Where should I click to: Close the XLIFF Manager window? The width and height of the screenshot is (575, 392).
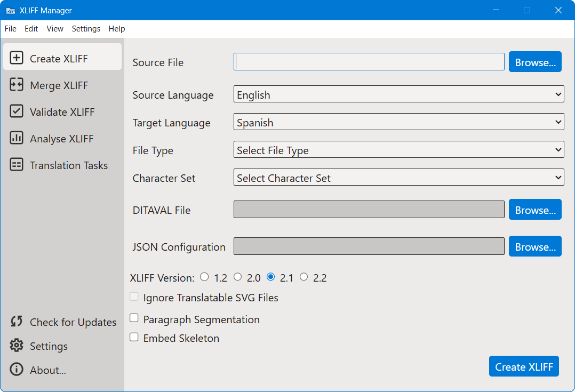point(558,10)
